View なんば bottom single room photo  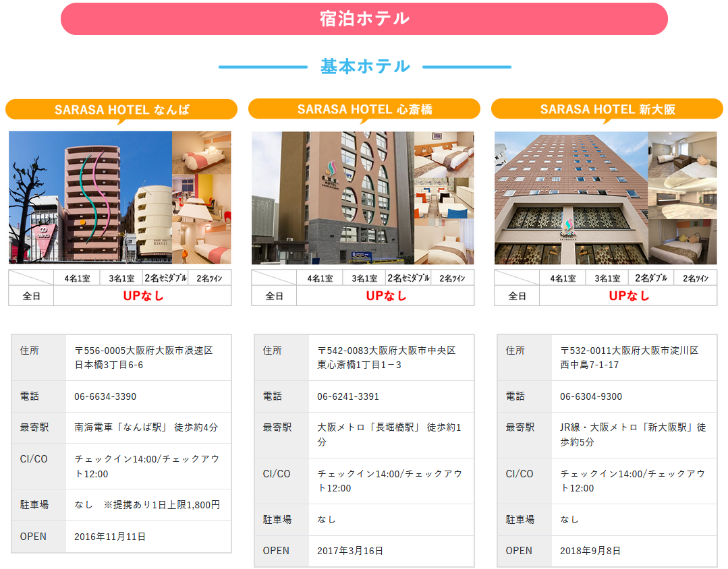pos(202,242)
